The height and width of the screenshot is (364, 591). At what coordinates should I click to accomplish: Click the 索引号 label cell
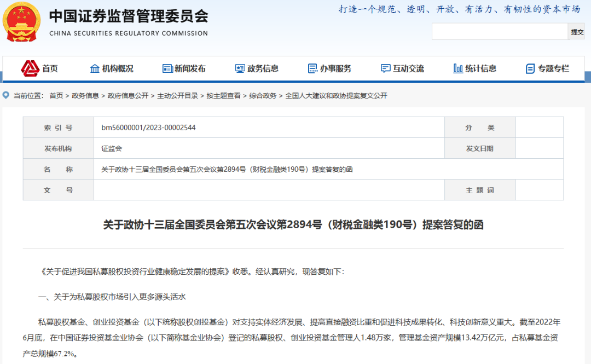(x=59, y=128)
